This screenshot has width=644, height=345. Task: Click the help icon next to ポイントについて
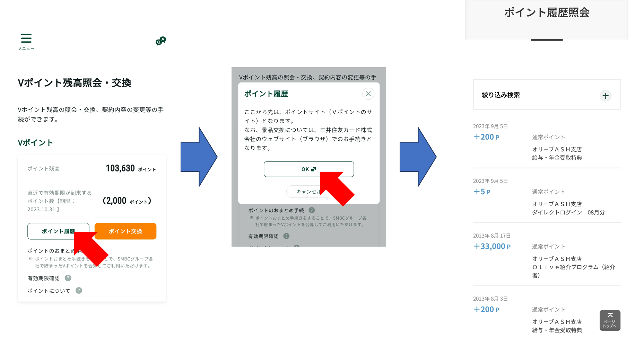(x=79, y=291)
